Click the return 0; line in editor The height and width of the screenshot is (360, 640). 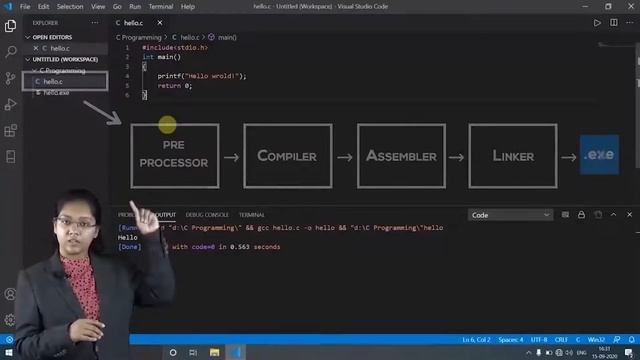click(x=175, y=86)
